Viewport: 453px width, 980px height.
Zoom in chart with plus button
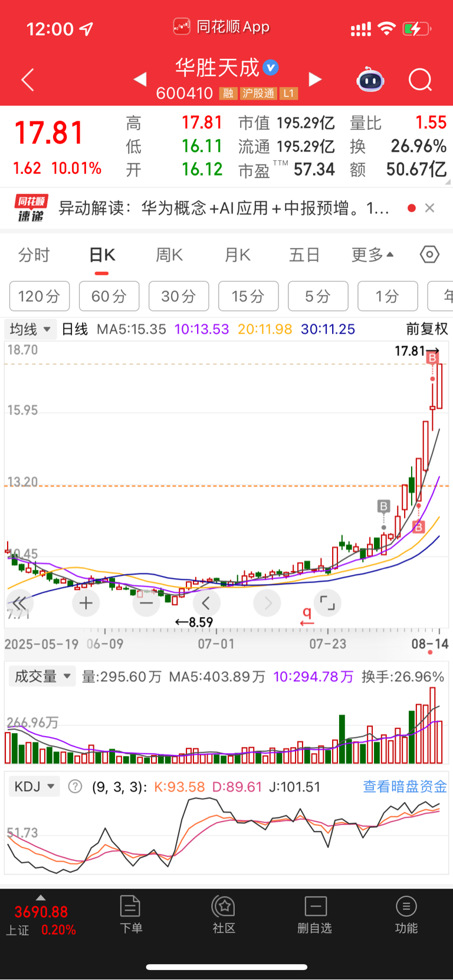pos(86,603)
